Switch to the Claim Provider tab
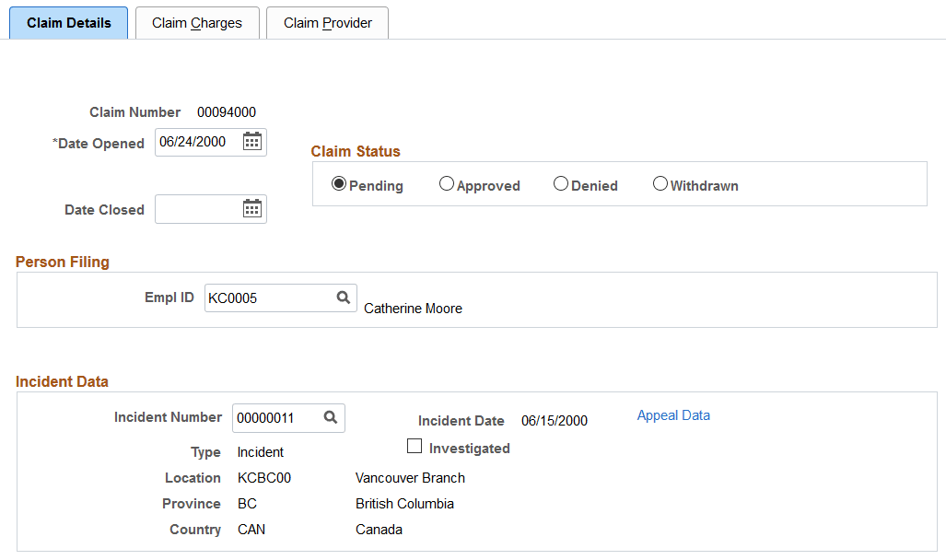Image resolution: width=946 pixels, height=560 pixels. tap(327, 22)
